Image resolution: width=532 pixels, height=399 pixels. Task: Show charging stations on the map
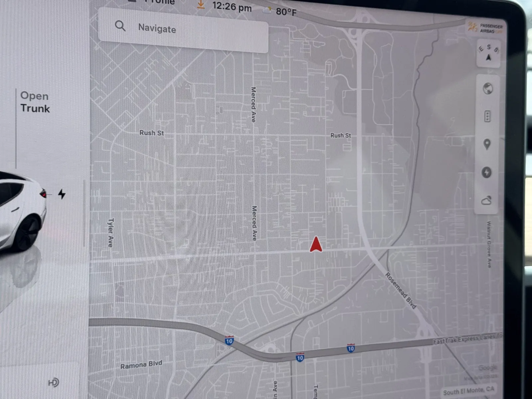tap(486, 172)
